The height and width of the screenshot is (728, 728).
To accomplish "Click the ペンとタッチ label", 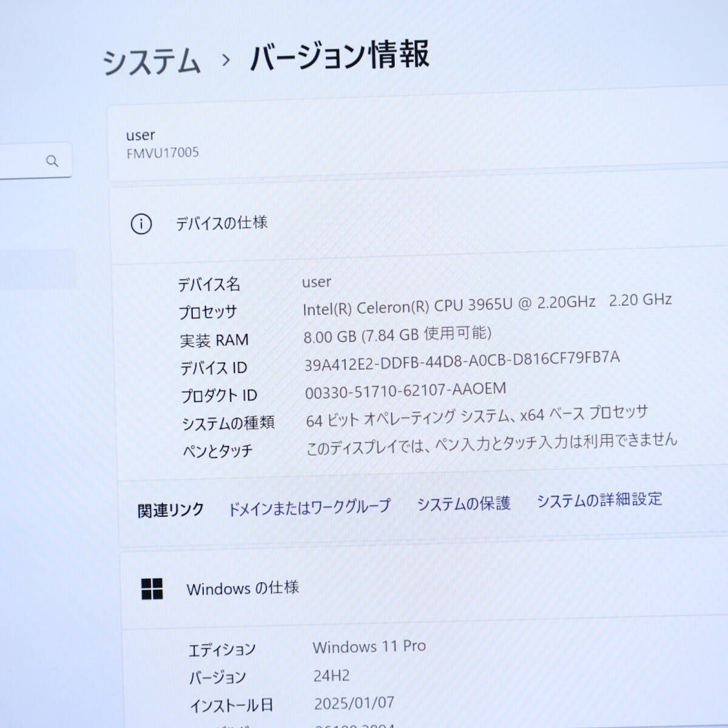I will click(218, 451).
